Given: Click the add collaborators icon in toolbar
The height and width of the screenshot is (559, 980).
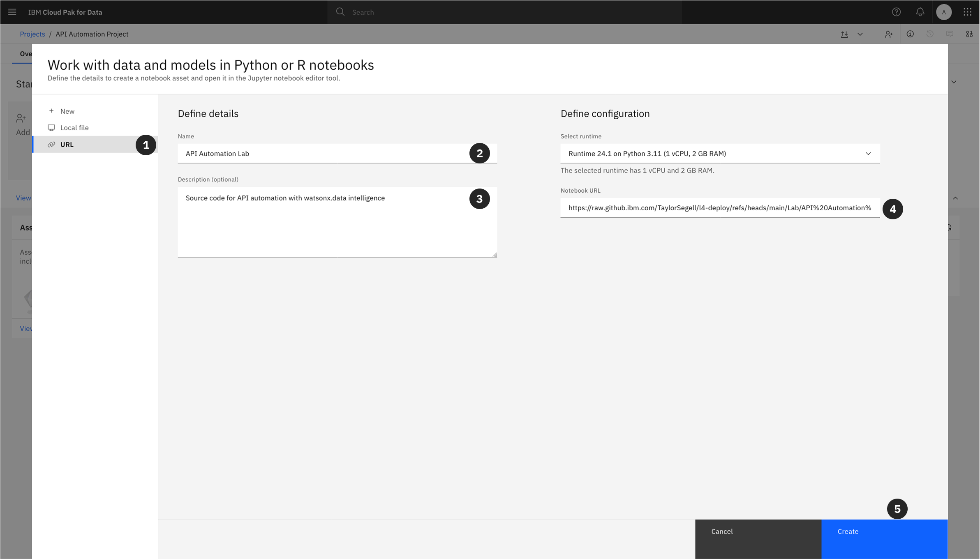Looking at the screenshot, I should [x=889, y=34].
